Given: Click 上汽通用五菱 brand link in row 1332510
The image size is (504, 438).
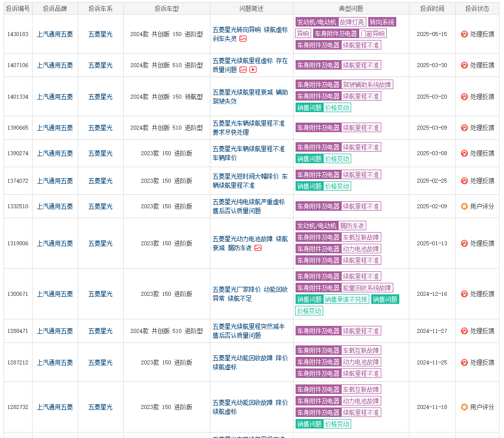Looking at the screenshot, I should [55, 206].
